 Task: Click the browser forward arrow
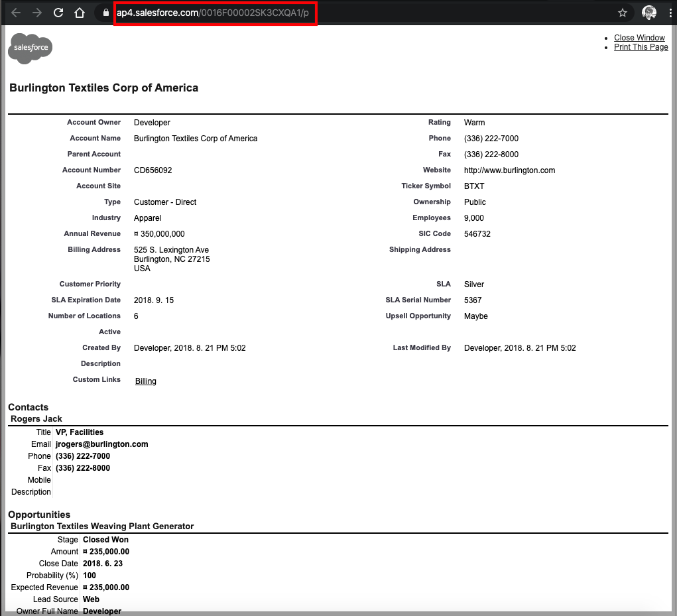37,13
